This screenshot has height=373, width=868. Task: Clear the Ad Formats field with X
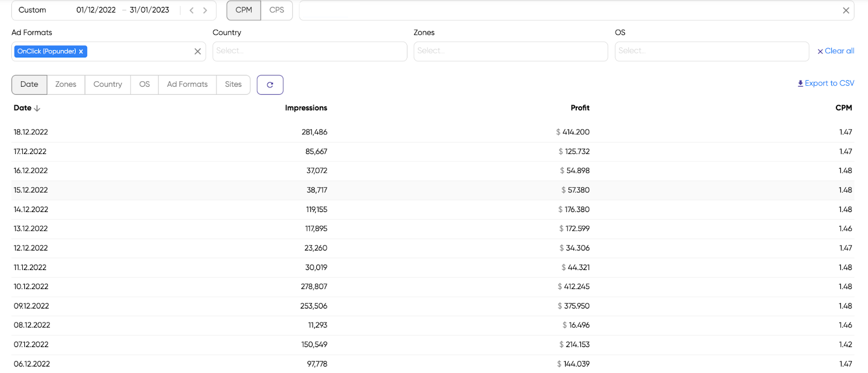(x=197, y=52)
